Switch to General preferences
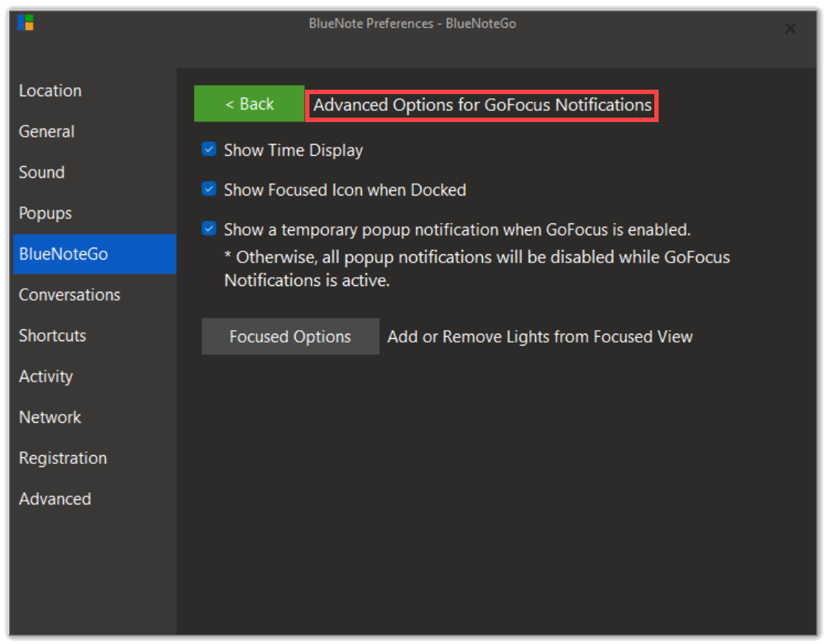Image resolution: width=827 pixels, height=644 pixels. click(x=94, y=132)
